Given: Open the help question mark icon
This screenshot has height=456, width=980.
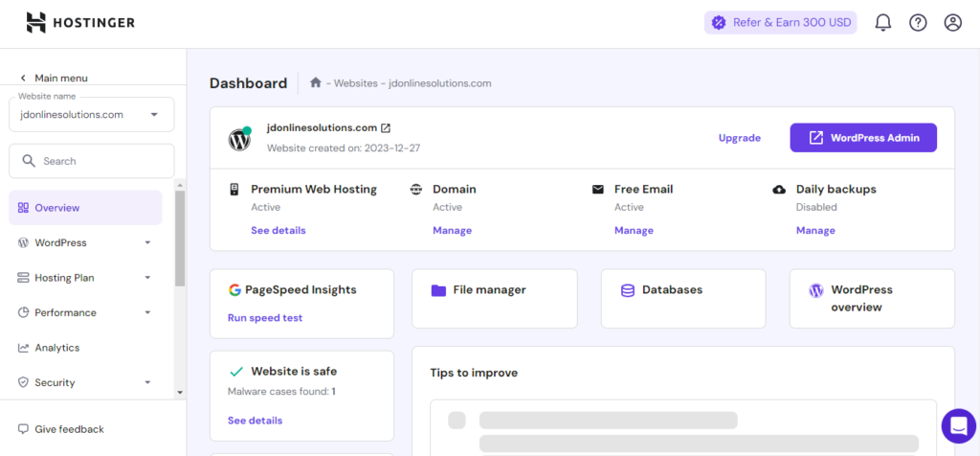Looking at the screenshot, I should click(x=918, y=23).
